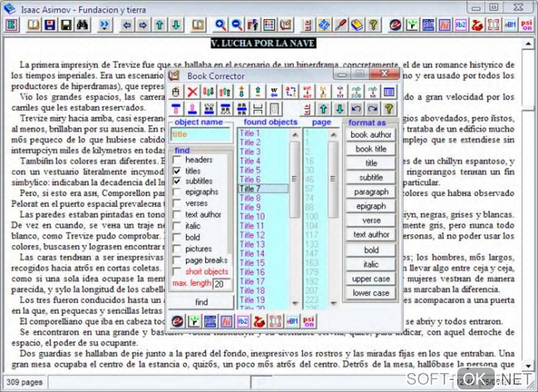Check the italic checkbox in find panel
Image resolution: width=538 pixels, height=392 pixels.
click(177, 226)
